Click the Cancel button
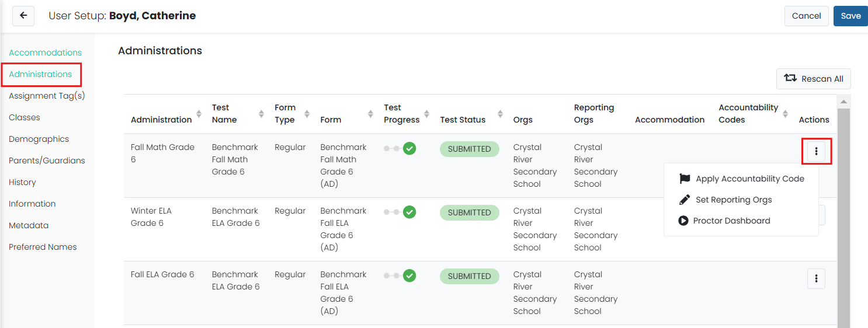Screen dimensions: 868x328 click(x=806, y=16)
